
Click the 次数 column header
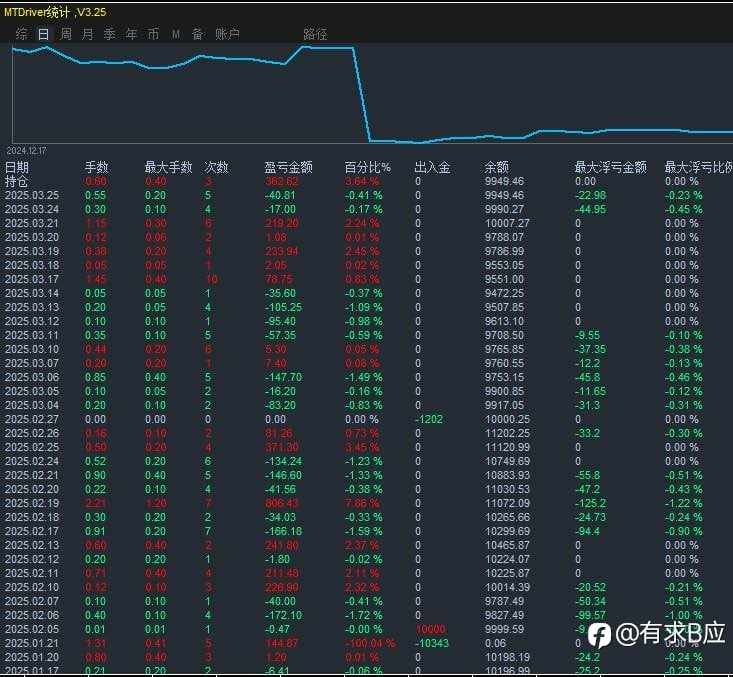coord(216,167)
